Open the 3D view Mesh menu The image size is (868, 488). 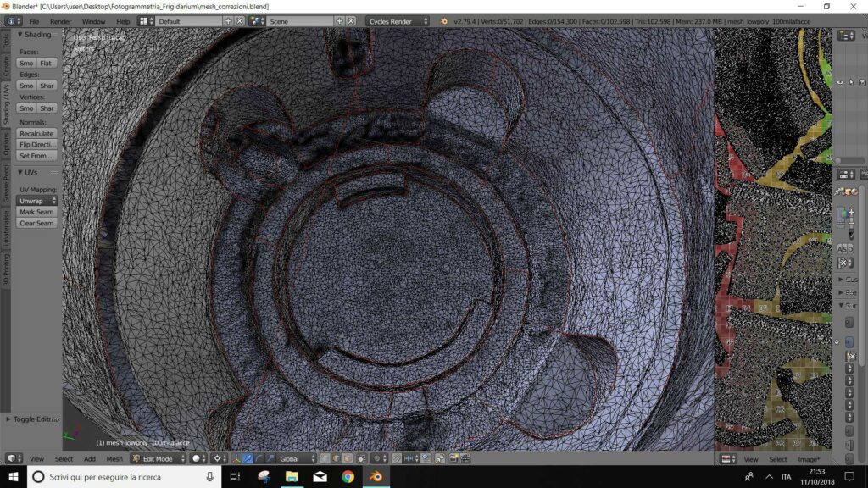click(x=114, y=458)
